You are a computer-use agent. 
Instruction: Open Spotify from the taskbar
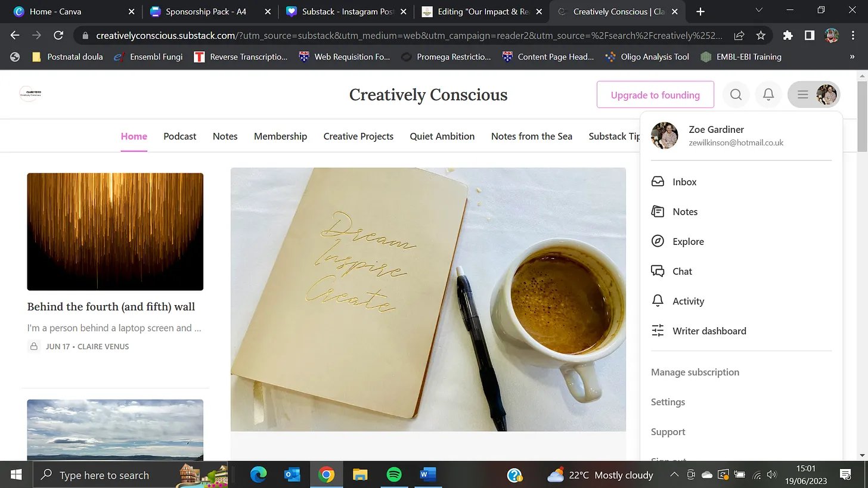click(x=393, y=475)
